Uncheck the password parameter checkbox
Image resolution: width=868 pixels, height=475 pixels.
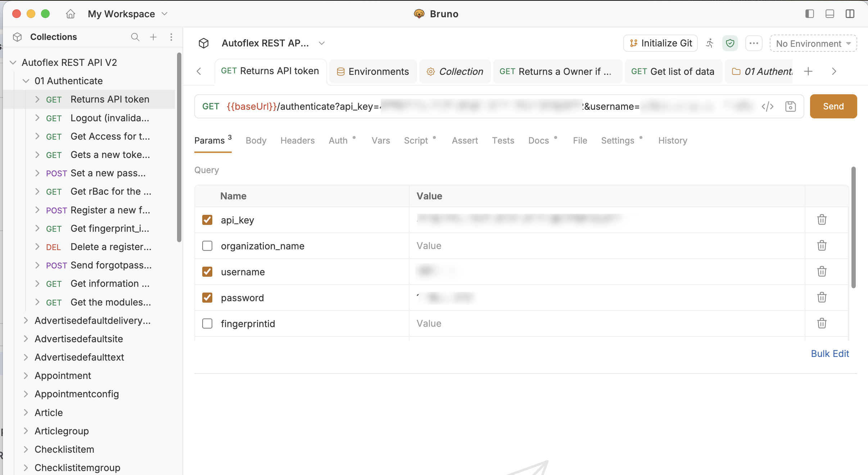pyautogui.click(x=207, y=298)
